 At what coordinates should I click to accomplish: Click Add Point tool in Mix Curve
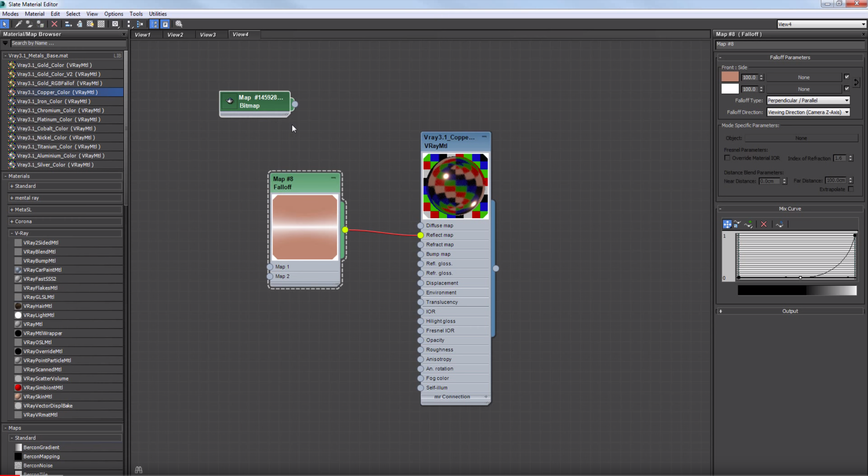749,224
